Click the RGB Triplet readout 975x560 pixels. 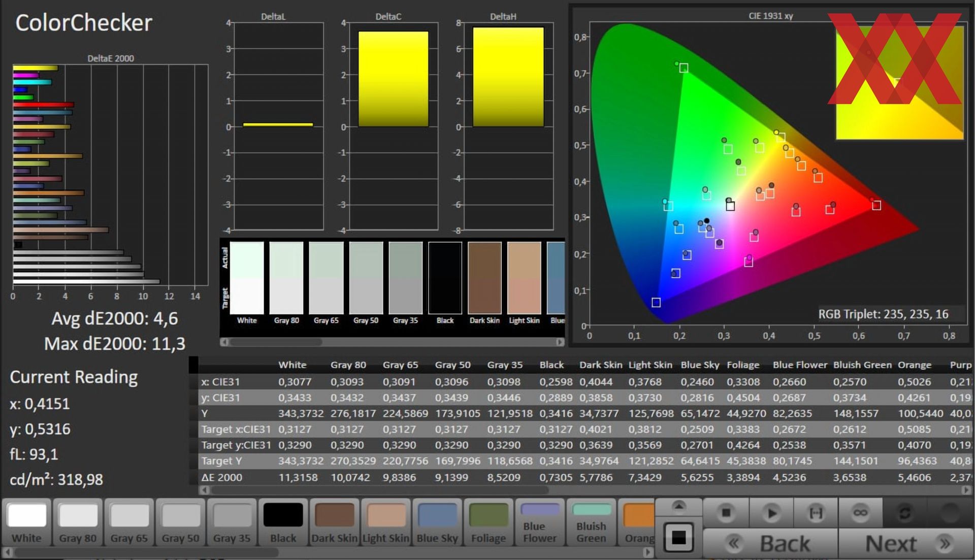coord(883,314)
